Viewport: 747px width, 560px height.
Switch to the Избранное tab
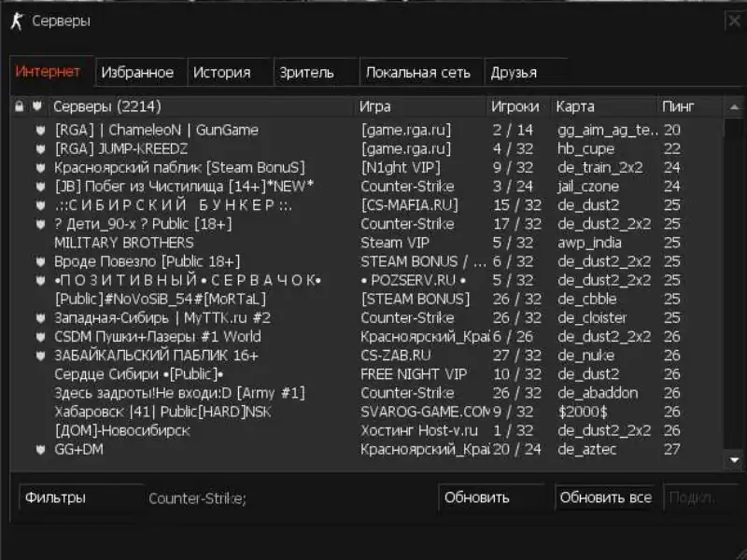[141, 73]
